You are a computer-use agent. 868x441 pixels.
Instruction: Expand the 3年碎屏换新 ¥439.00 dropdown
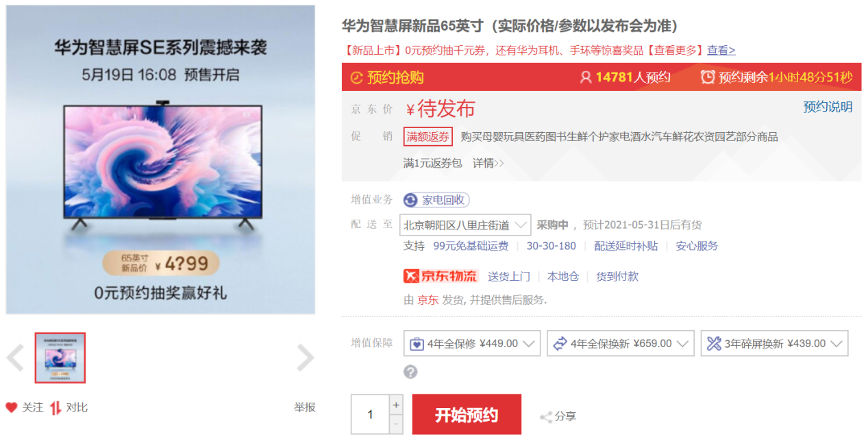coord(774,343)
